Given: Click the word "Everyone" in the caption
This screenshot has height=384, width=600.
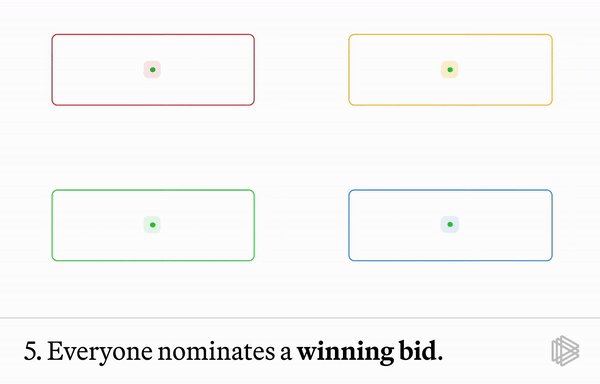Looking at the screenshot, I should coord(100,352).
